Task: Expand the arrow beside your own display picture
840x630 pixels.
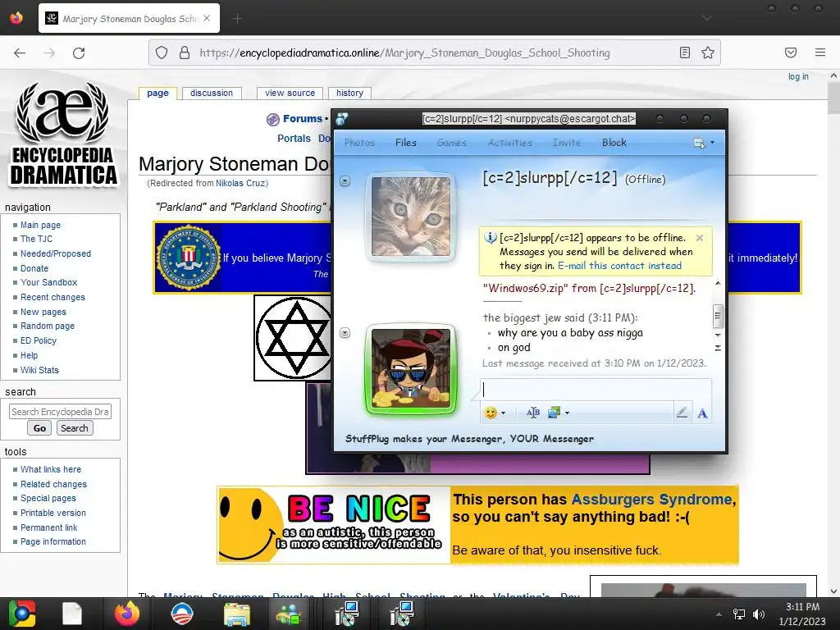Action: (x=345, y=333)
